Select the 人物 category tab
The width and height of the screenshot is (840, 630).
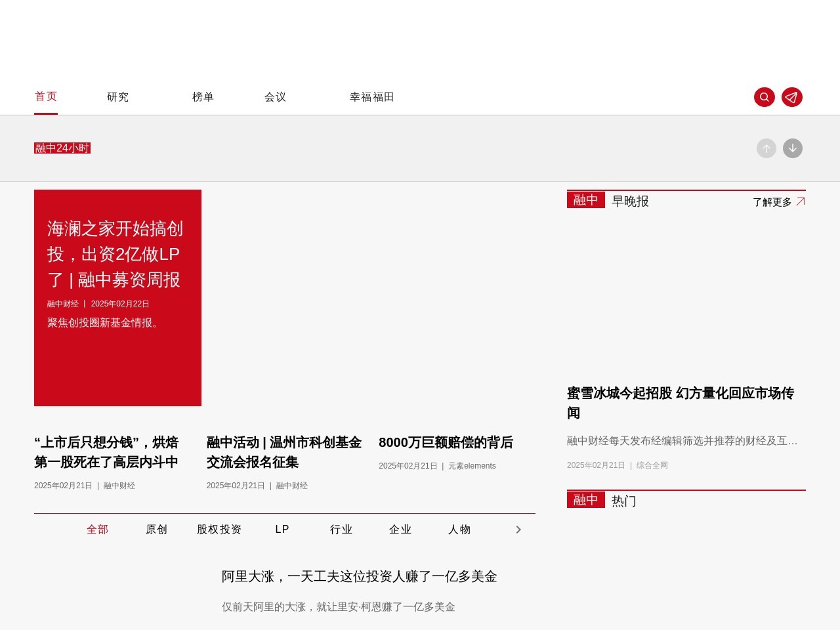pyautogui.click(x=460, y=530)
